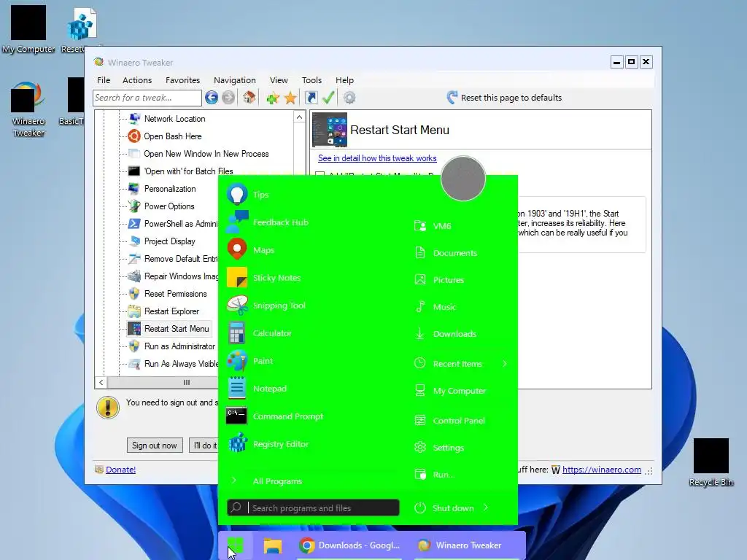This screenshot has width=747, height=560.
Task: Click tree scroll up arrow
Action: click(x=299, y=117)
